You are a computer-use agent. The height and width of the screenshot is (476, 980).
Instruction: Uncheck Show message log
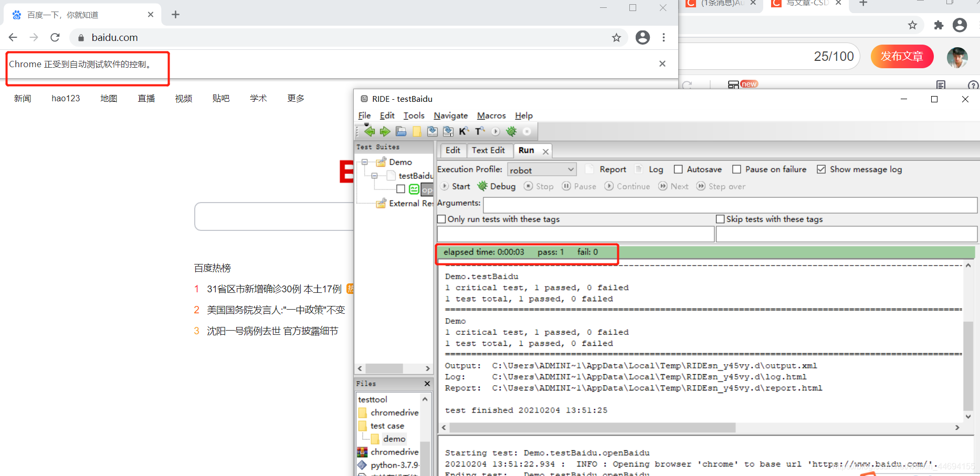point(821,170)
